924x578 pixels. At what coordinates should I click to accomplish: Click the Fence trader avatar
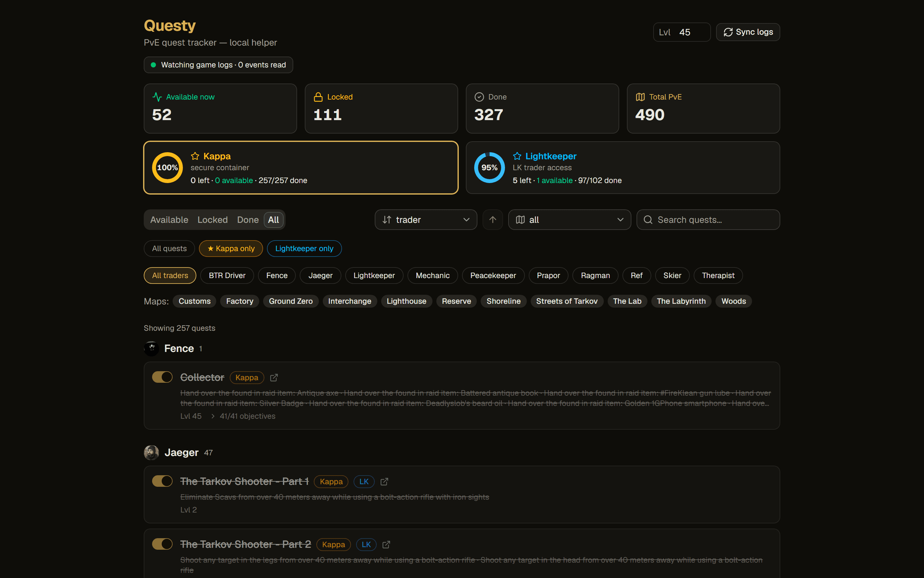[x=151, y=348]
